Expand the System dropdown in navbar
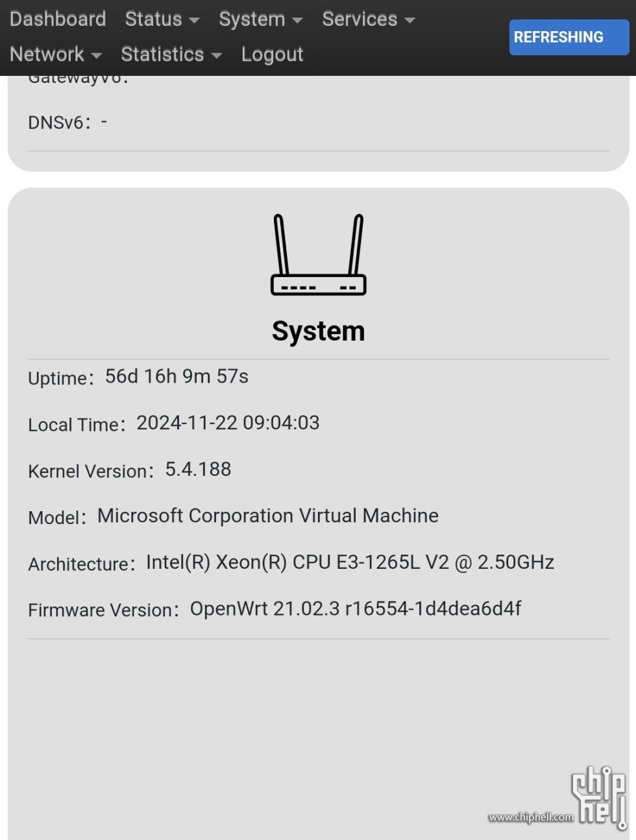Viewport: 636px width, 840px height. (261, 19)
